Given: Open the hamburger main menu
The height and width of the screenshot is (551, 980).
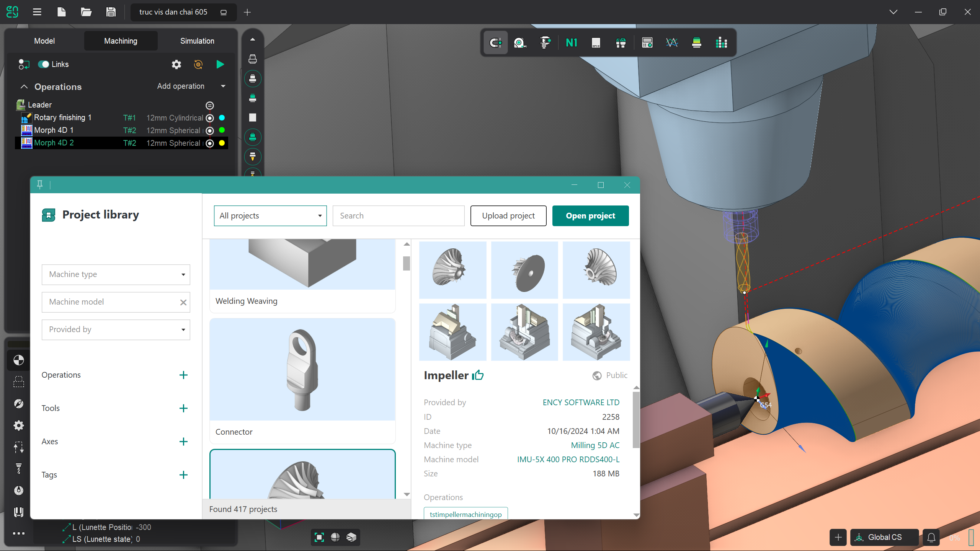Looking at the screenshot, I should [37, 12].
